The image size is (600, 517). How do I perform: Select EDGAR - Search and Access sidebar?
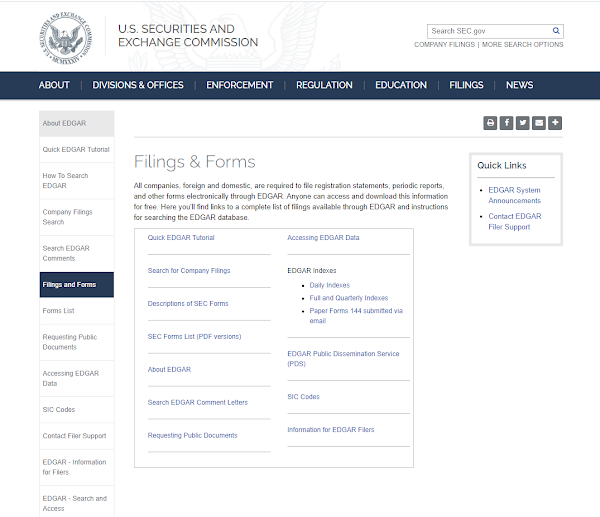(x=77, y=503)
